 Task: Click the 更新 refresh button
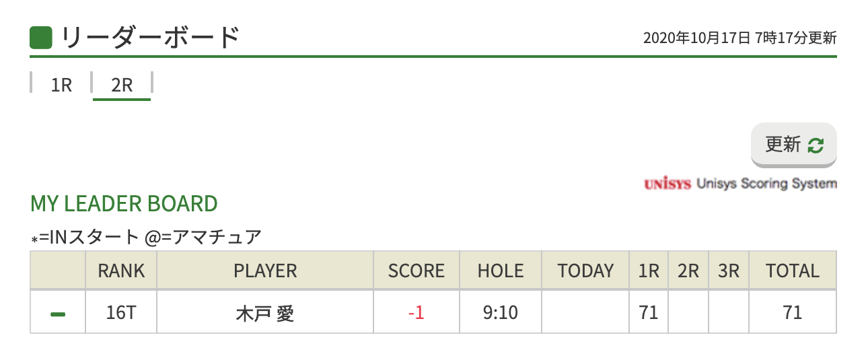click(x=794, y=145)
